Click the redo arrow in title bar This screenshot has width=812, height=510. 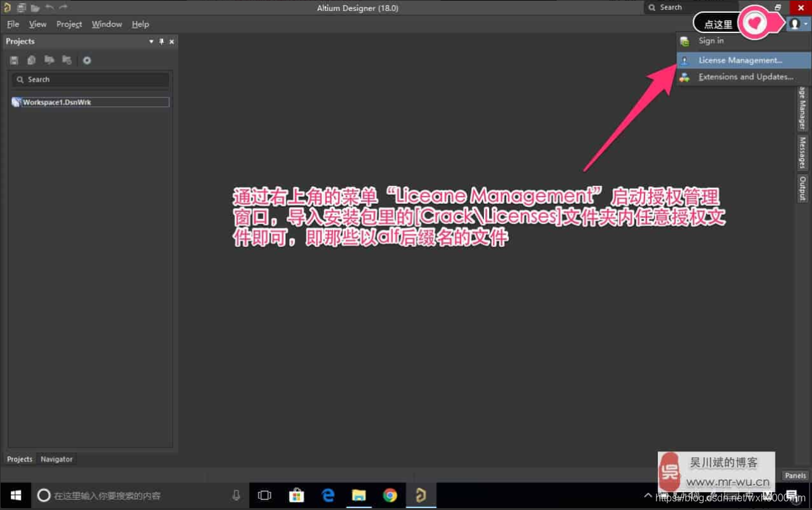click(63, 8)
